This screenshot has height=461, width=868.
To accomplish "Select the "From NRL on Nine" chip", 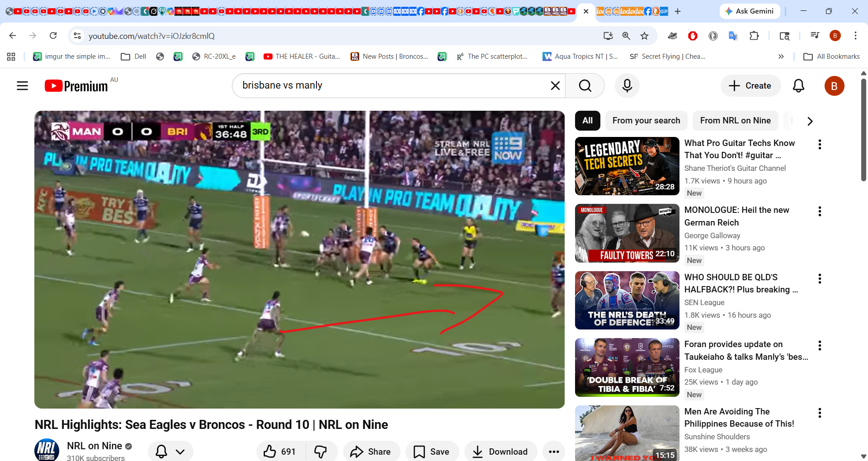I will [735, 121].
